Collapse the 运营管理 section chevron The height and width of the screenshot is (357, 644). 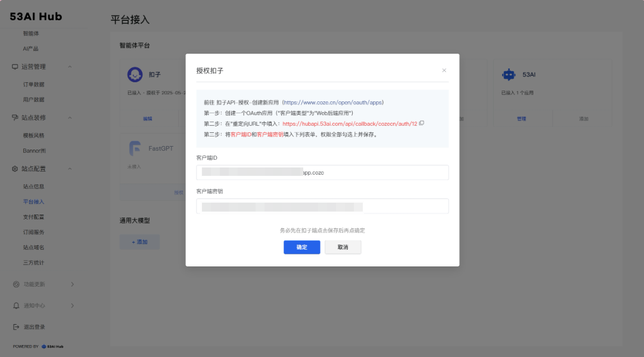70,67
